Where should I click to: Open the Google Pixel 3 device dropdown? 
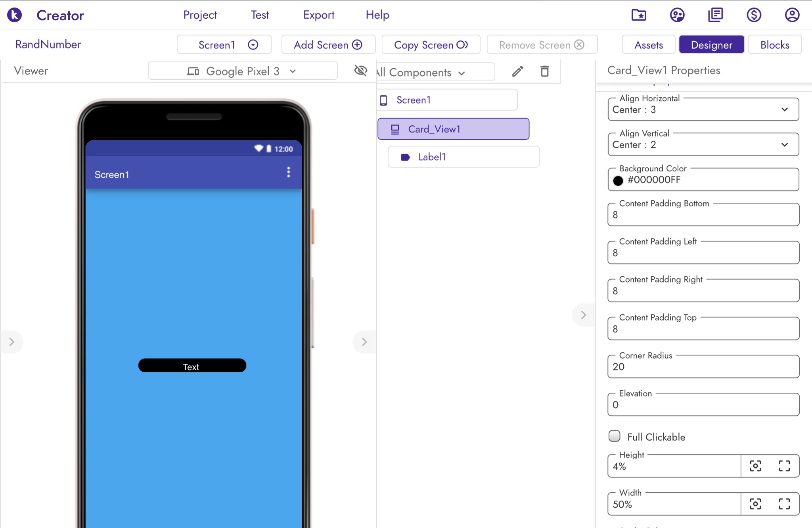(243, 71)
